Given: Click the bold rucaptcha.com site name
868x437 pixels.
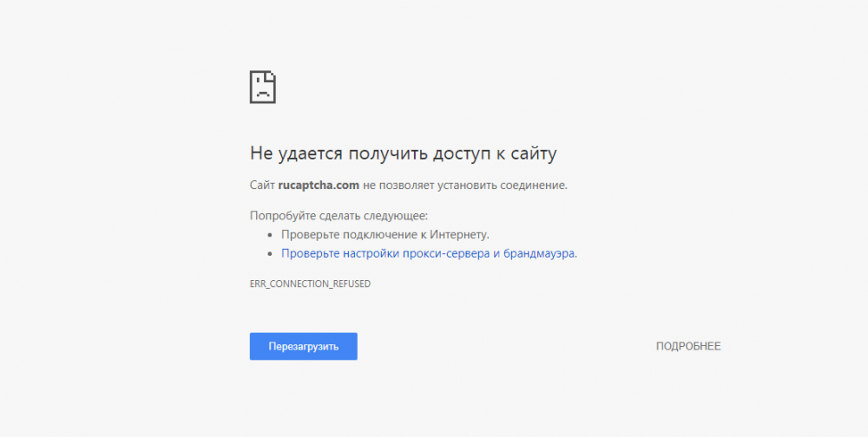Looking at the screenshot, I should (x=319, y=186).
